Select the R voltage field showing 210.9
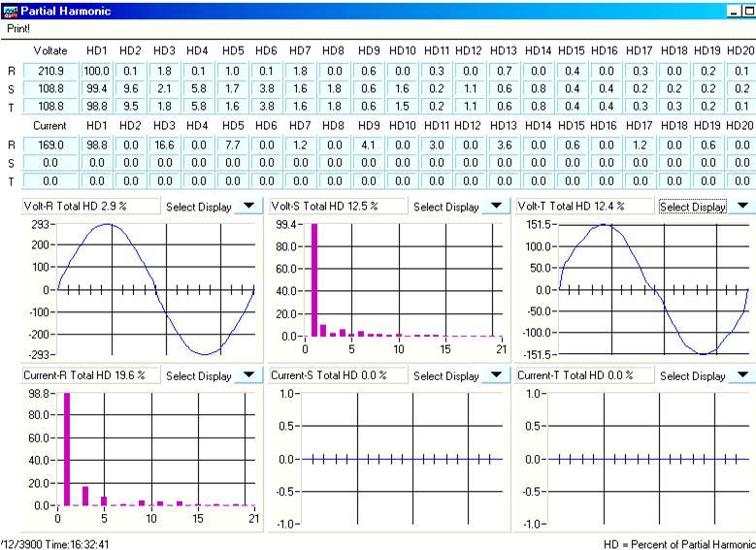The image size is (756, 550). pyautogui.click(x=49, y=71)
